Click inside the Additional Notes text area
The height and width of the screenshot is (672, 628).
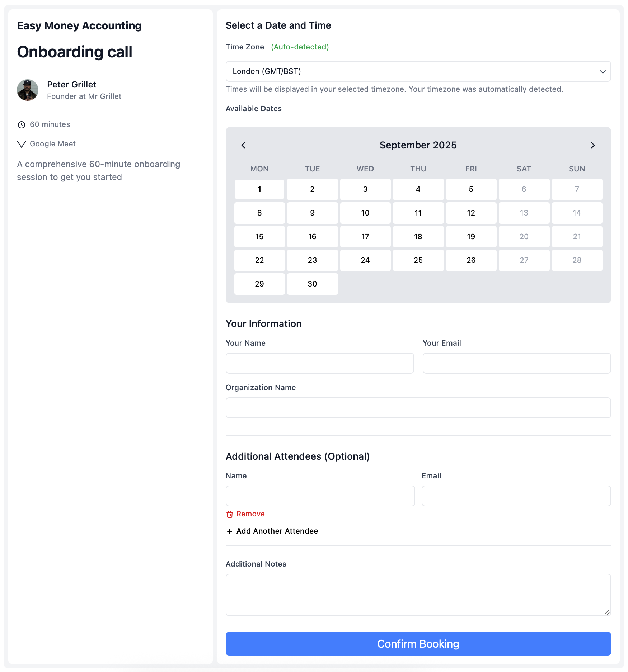coord(418,595)
